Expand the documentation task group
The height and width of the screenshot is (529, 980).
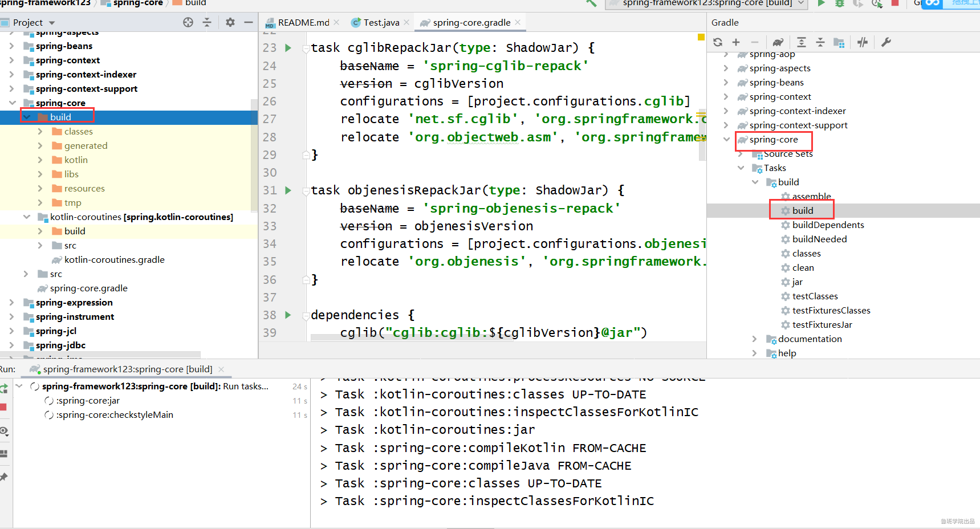click(x=754, y=339)
